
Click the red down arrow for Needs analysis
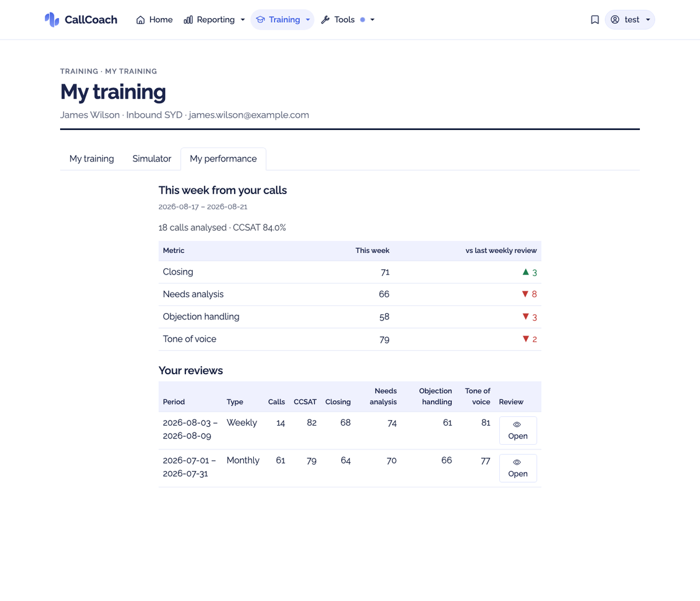click(x=525, y=294)
